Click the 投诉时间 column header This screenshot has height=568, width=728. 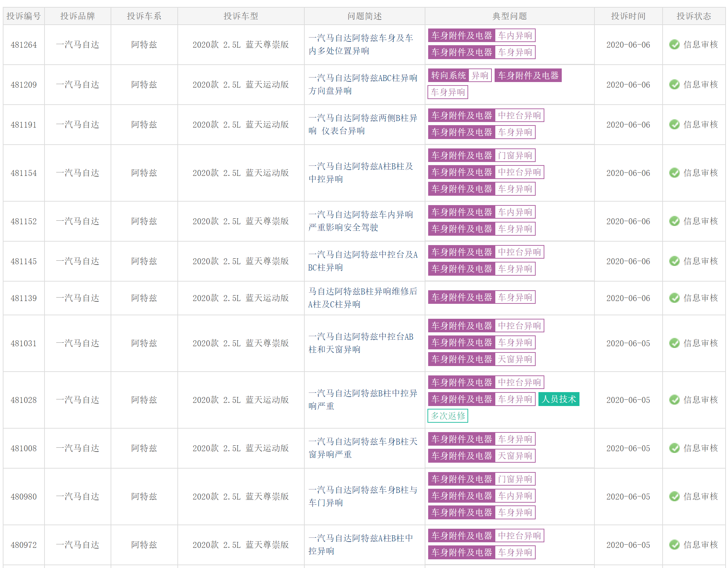point(628,16)
